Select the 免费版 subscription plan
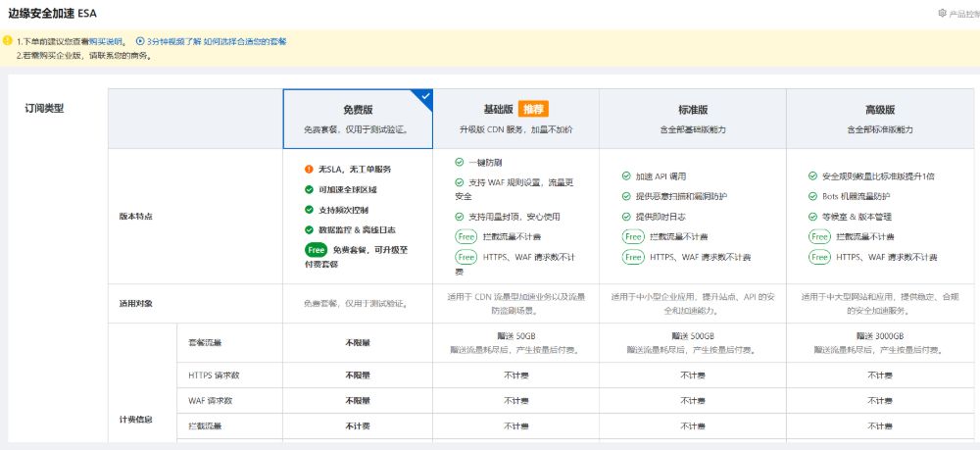This screenshot has width=980, height=450. tap(358, 119)
